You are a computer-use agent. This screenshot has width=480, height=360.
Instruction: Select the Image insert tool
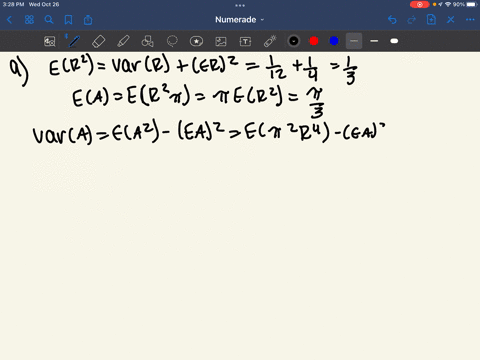pos(221,41)
